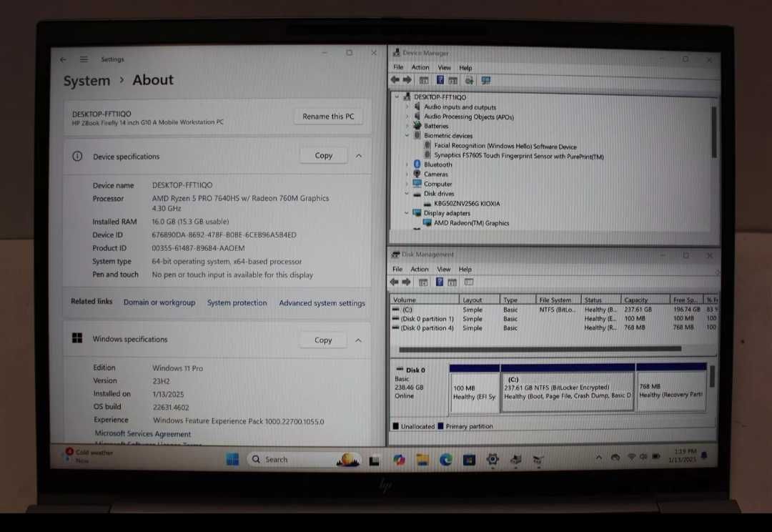Open the Windows Start button on the taskbar

point(232,459)
